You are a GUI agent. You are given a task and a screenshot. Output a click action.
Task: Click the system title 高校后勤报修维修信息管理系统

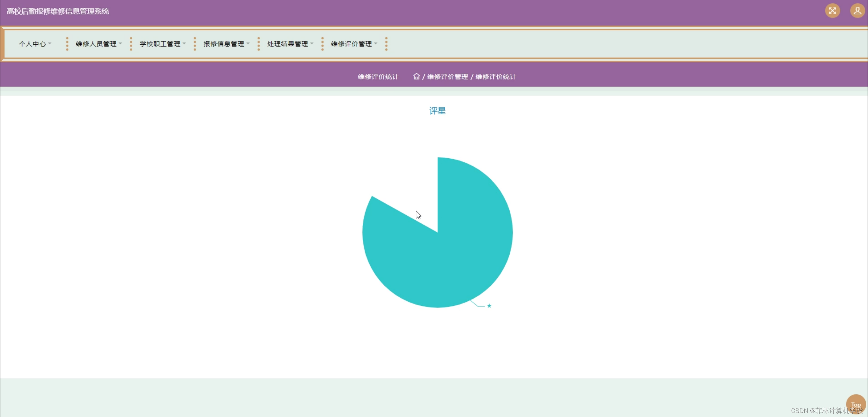click(58, 11)
